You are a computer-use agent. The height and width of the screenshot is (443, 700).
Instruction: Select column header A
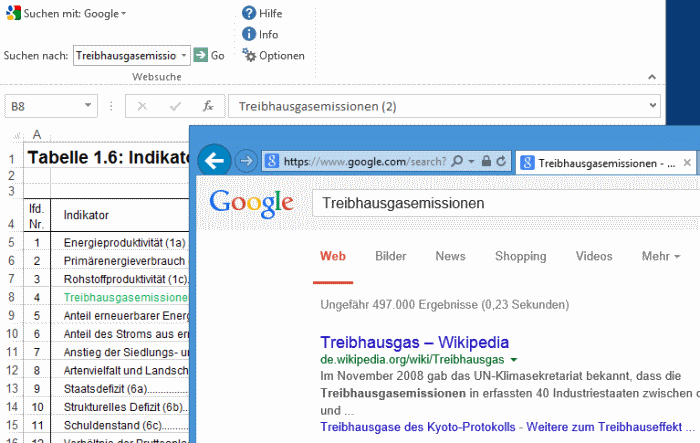click(37, 134)
